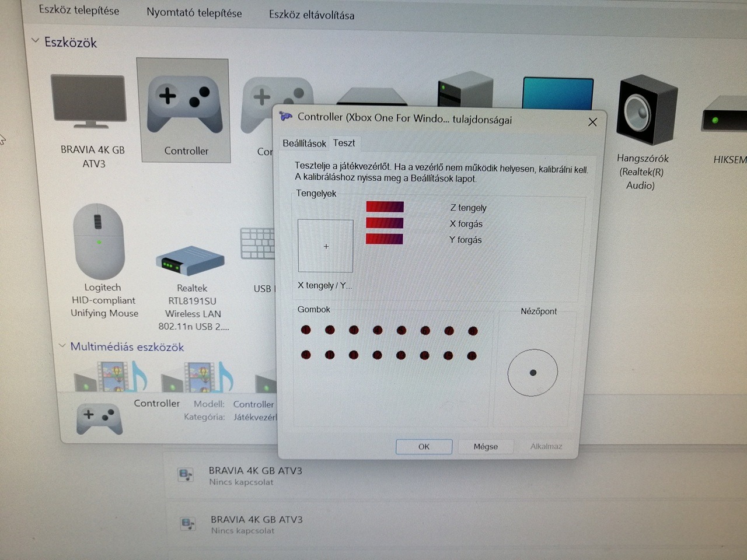Click the first "Nincs kapcsolat" status text
This screenshot has height=560, width=747.
[x=241, y=482]
